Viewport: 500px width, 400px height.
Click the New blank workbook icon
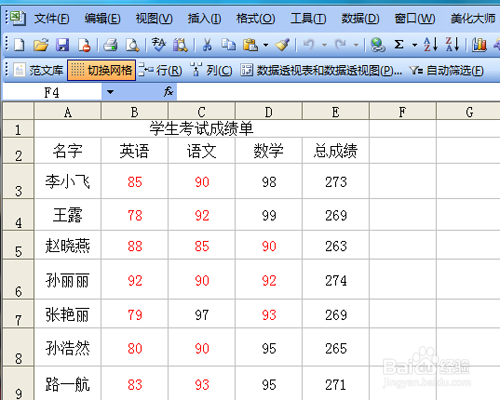tap(19, 44)
